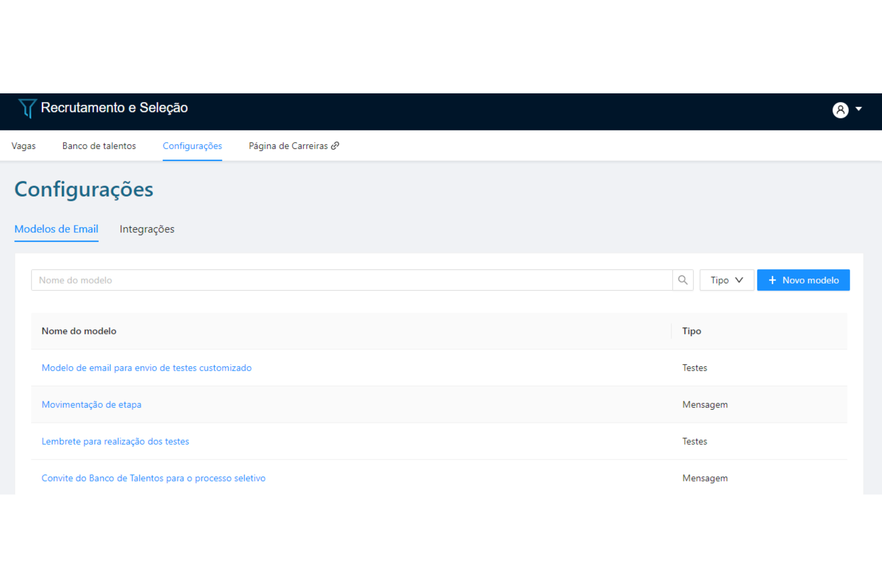This screenshot has height=588, width=882.
Task: Click the external link icon beside Página de Carreiras
Action: coord(335,146)
